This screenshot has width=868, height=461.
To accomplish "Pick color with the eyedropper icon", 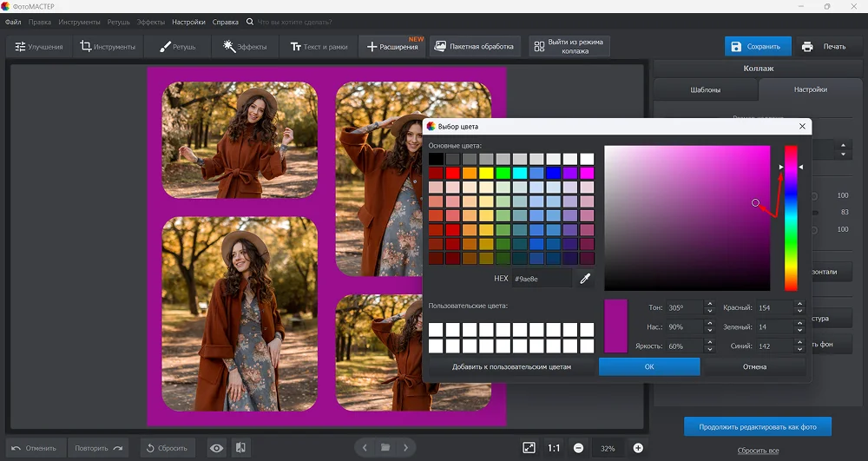I will tap(585, 279).
